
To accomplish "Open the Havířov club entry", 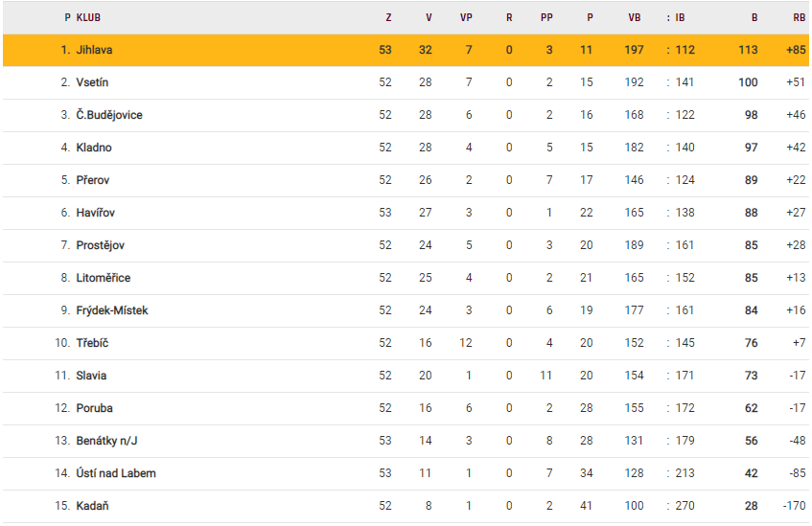I will 95,213.
